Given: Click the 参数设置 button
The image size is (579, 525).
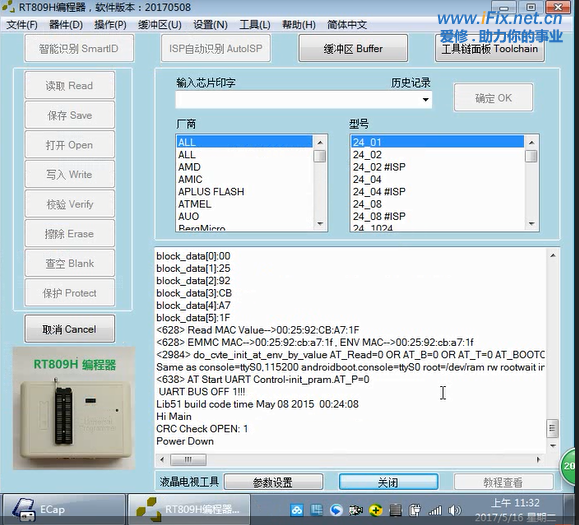Looking at the screenshot, I should 273,482.
